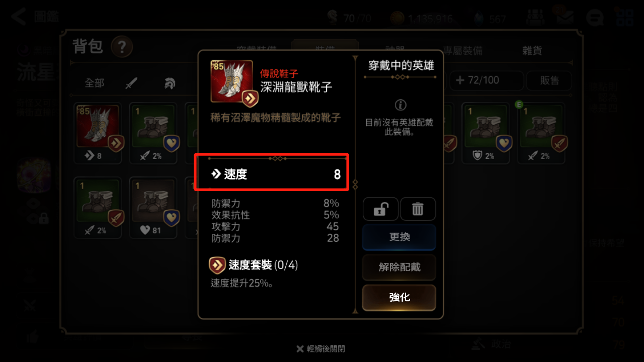Image resolution: width=644 pixels, height=362 pixels.
Task: Filter equipment by the helmet icon
Action: point(169,83)
